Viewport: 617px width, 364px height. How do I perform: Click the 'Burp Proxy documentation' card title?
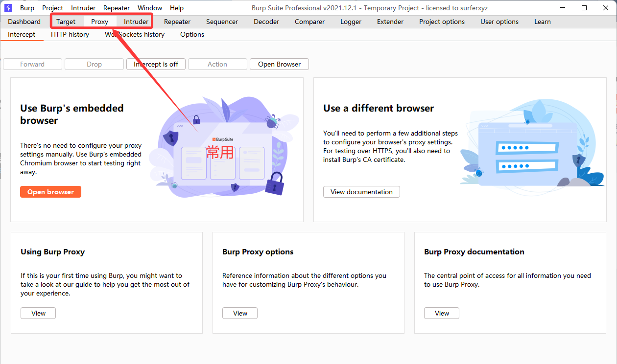tap(474, 252)
